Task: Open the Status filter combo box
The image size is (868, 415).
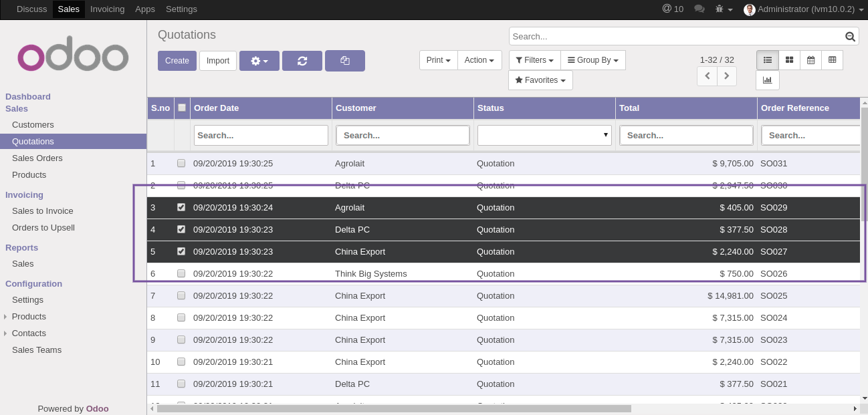Action: pos(544,135)
